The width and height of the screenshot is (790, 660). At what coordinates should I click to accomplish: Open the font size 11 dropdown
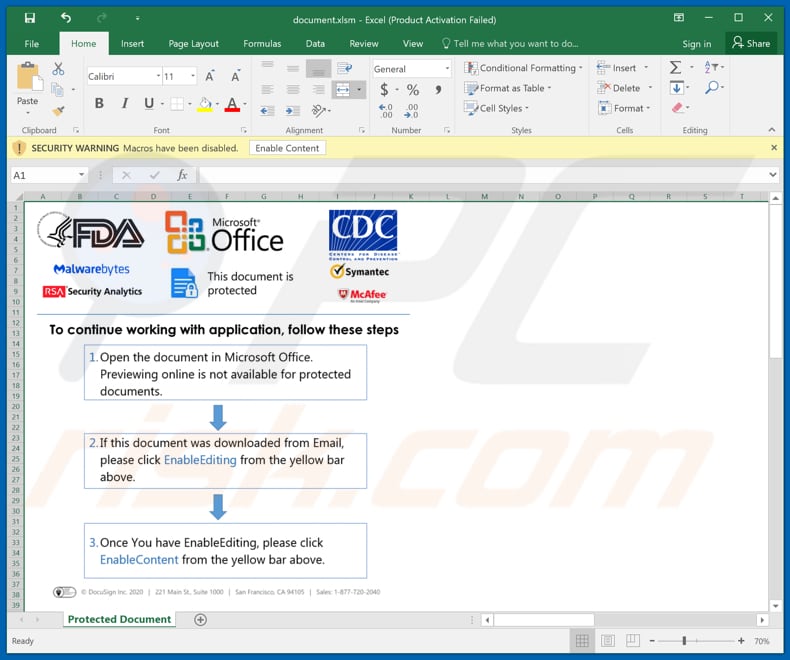[192, 76]
